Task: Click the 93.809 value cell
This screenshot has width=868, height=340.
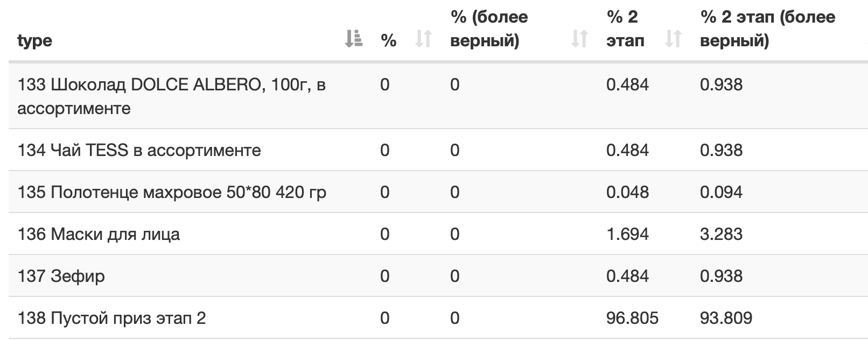Action: point(726,318)
